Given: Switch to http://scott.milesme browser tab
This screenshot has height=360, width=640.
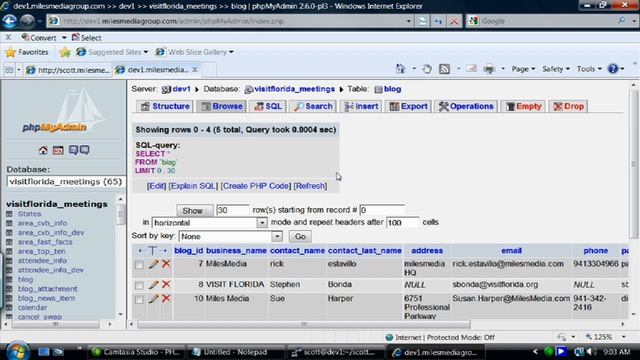Looking at the screenshot, I should (x=68, y=70).
